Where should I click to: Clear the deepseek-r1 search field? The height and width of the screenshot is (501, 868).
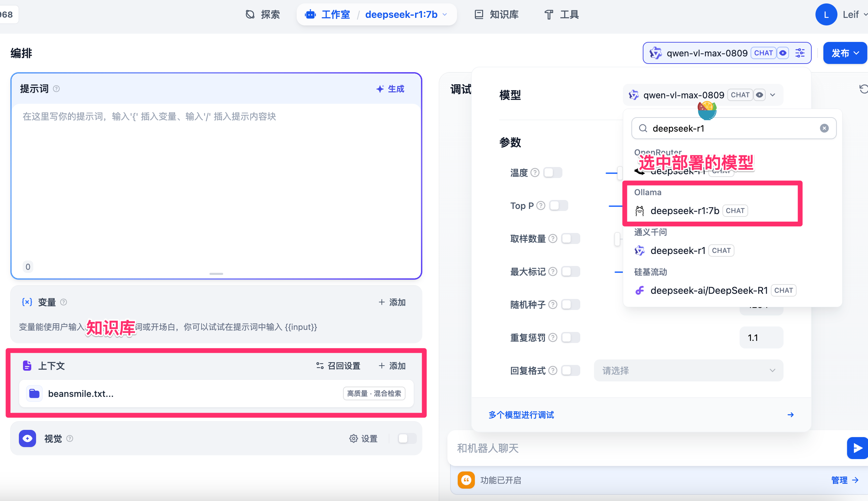click(824, 129)
